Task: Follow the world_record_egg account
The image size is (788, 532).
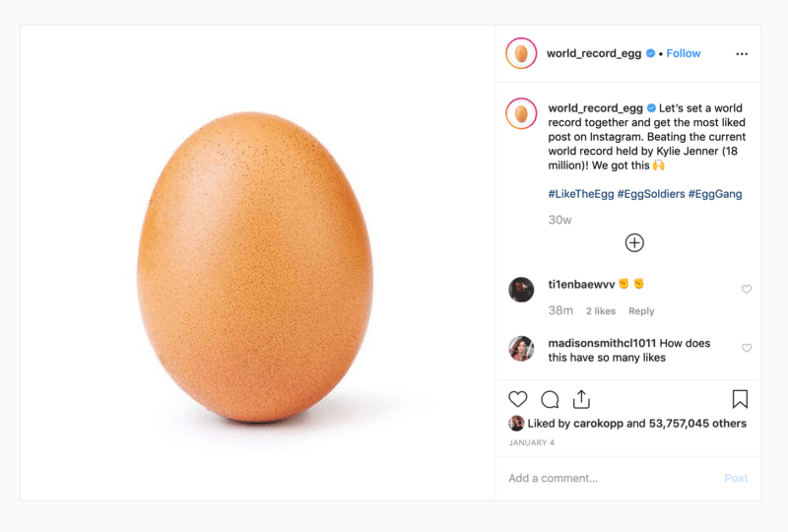Action: [683, 53]
